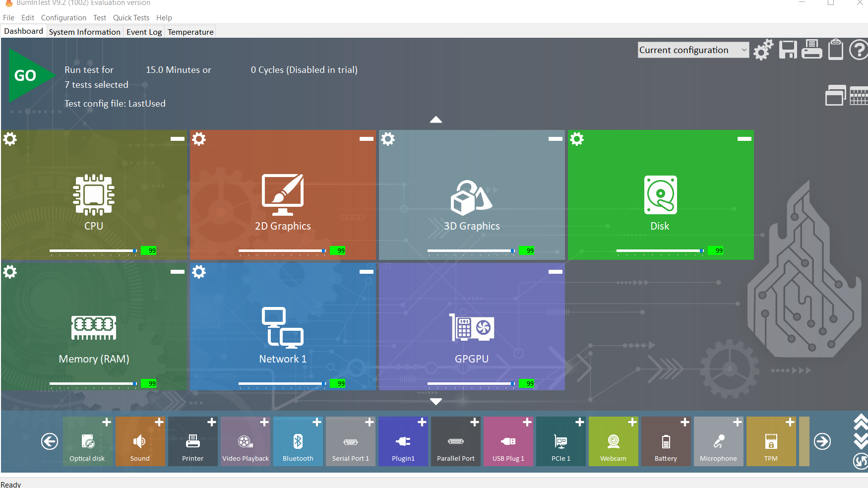Image resolution: width=868 pixels, height=488 pixels.
Task: Add Sound test using plus sign
Action: [x=159, y=423]
